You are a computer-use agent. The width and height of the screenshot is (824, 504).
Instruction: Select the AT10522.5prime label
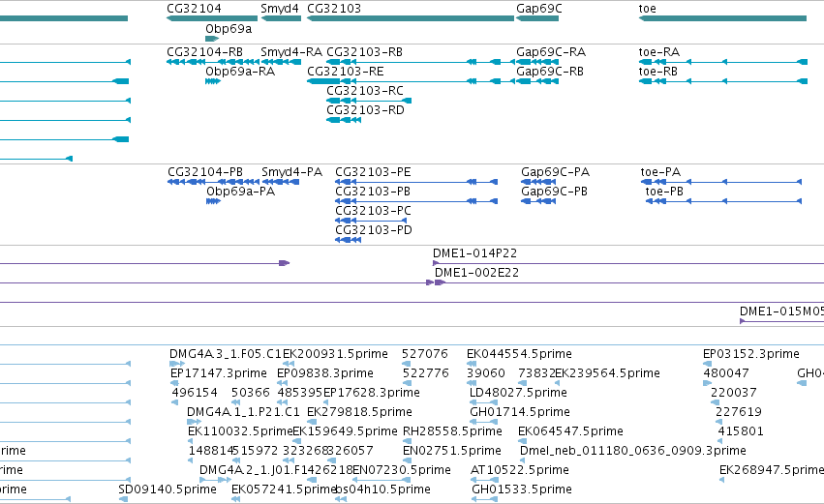click(x=520, y=470)
